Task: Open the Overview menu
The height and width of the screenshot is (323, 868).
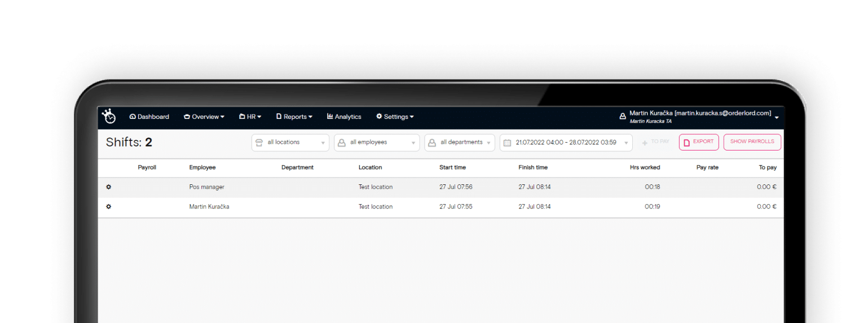Action: 204,117
